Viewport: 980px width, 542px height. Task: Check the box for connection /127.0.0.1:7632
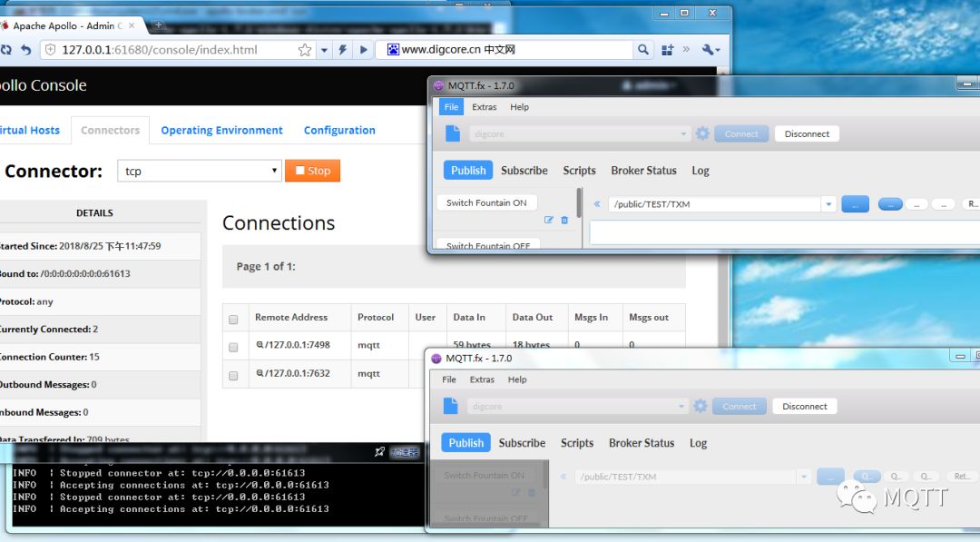pyautogui.click(x=233, y=376)
